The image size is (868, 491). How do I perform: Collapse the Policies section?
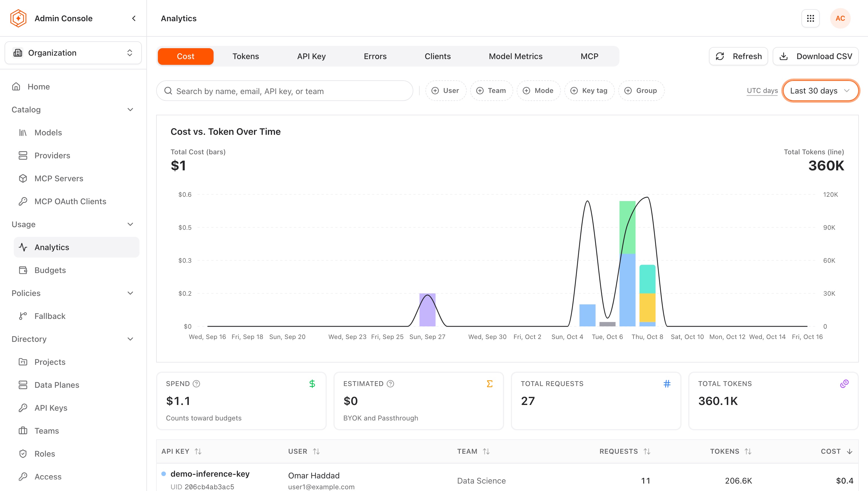(x=130, y=293)
